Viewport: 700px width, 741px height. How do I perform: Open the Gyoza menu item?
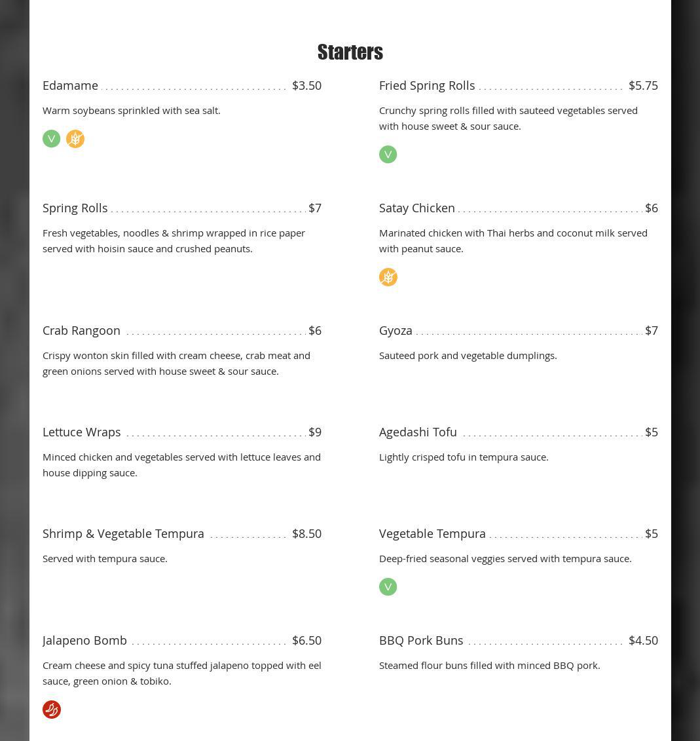(x=396, y=331)
